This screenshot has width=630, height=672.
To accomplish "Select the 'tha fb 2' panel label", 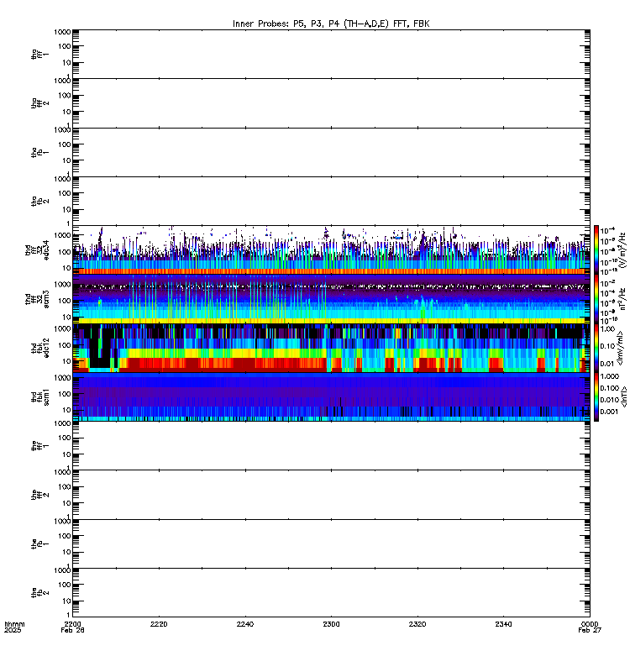I will 39,201.
